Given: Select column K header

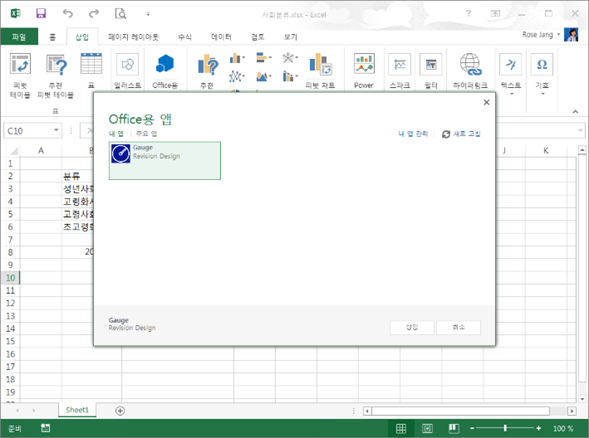Looking at the screenshot, I should click(546, 151).
